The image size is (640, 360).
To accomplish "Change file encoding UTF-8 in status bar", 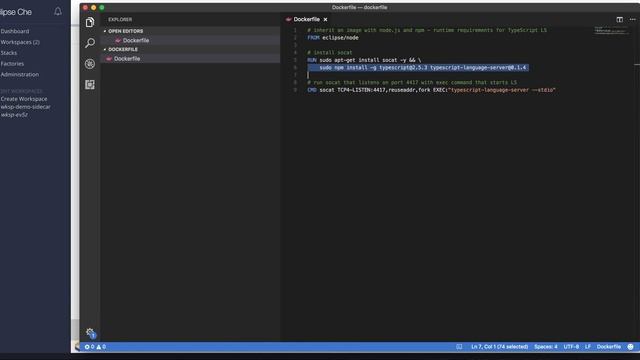I will coord(571,347).
